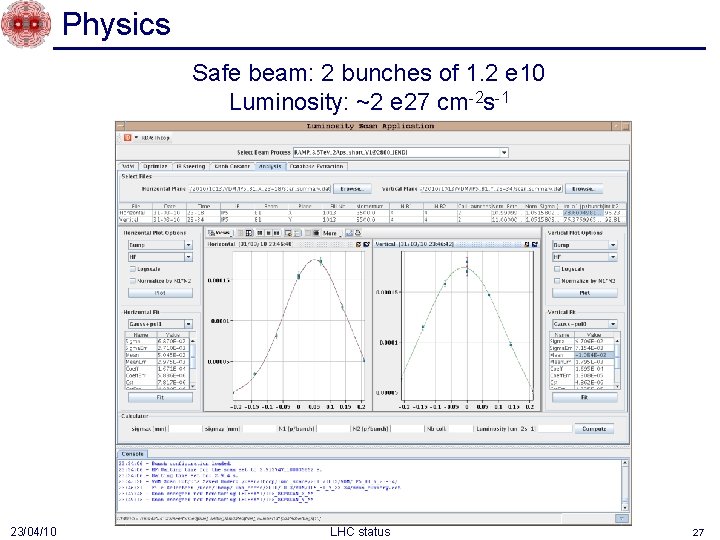Switch to the Database Extraction tab
The width and height of the screenshot is (720, 540).
[x=316, y=166]
